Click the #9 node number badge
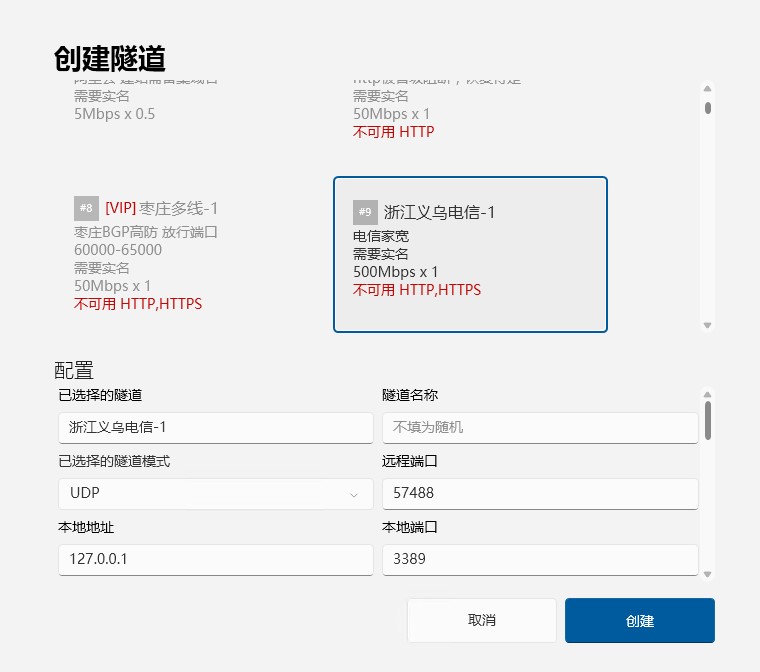The image size is (760, 672). [365, 212]
